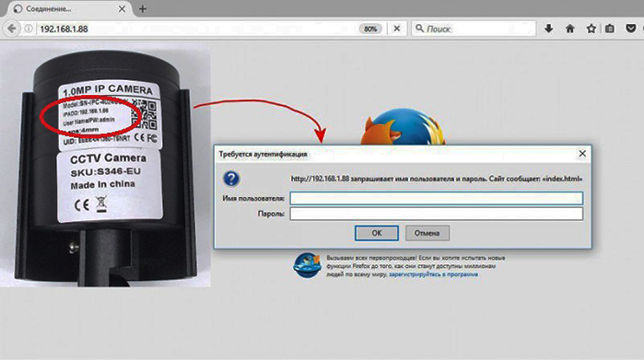Click the Pocket icon
The width and height of the screenshot is (644, 360).
pyautogui.click(x=631, y=29)
